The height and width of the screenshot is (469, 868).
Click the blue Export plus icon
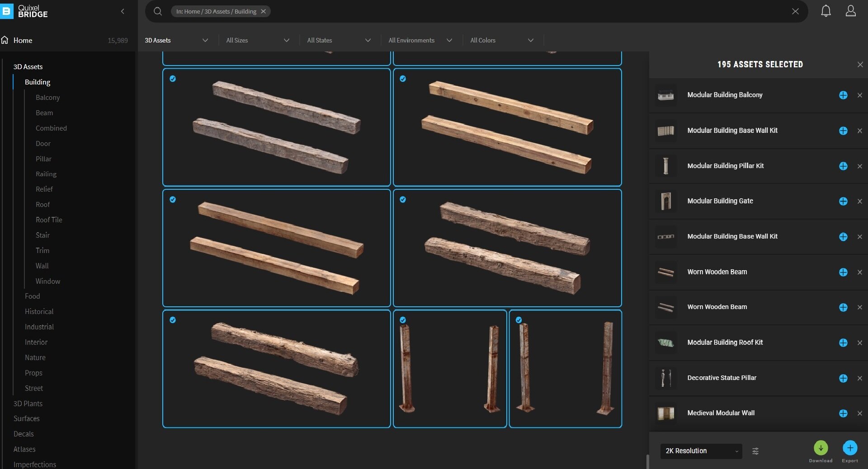click(x=849, y=448)
